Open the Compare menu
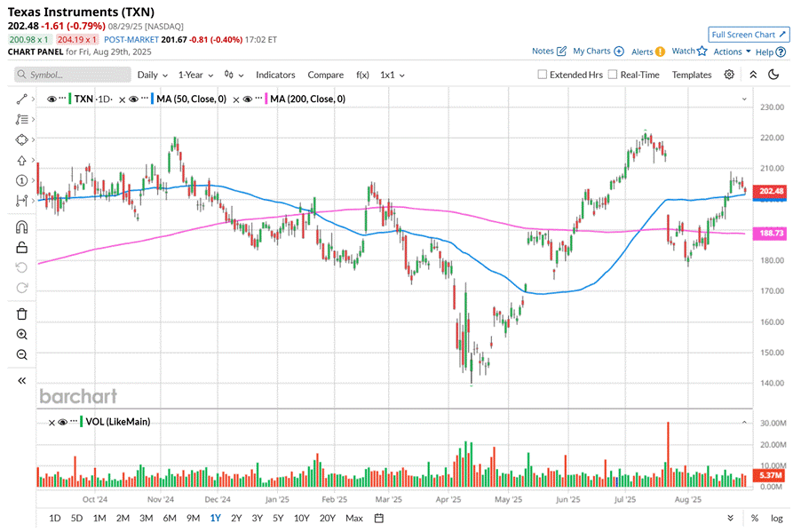Viewport: 801px width, 532px height. (x=325, y=75)
